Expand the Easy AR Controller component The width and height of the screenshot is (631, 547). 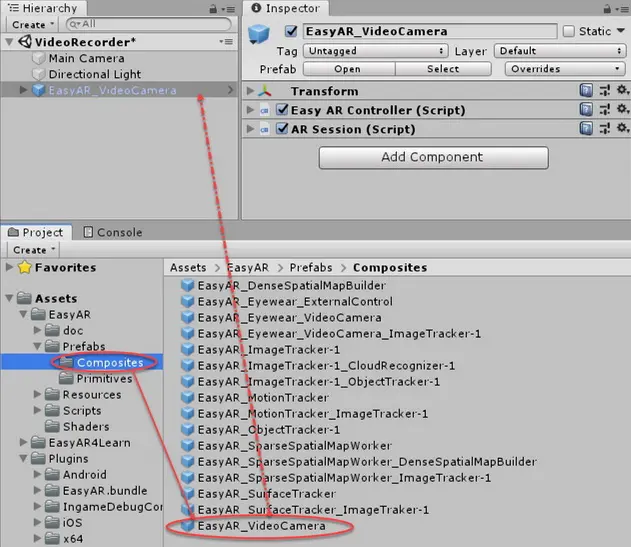pyautogui.click(x=250, y=110)
